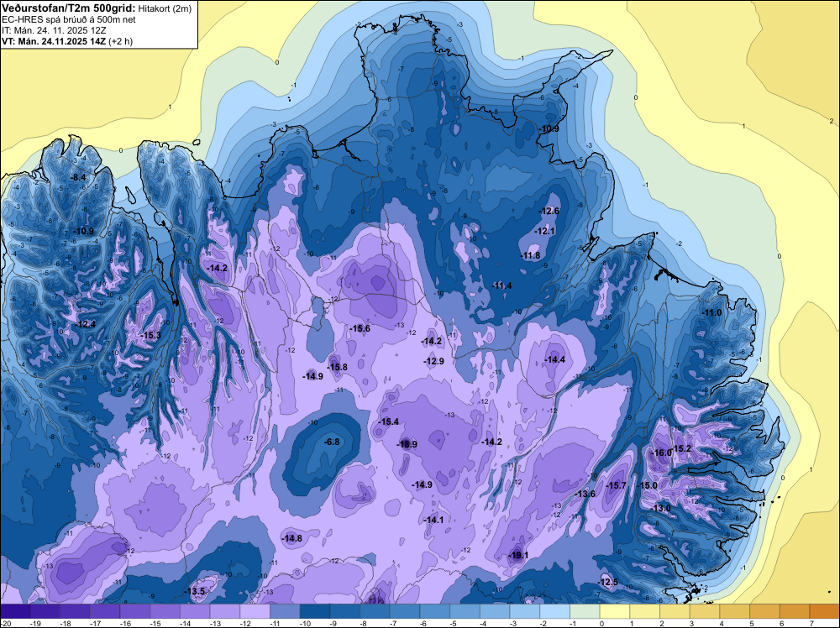Click the -15.8 temperature value
This screenshot has height=628, width=840.
click(337, 367)
